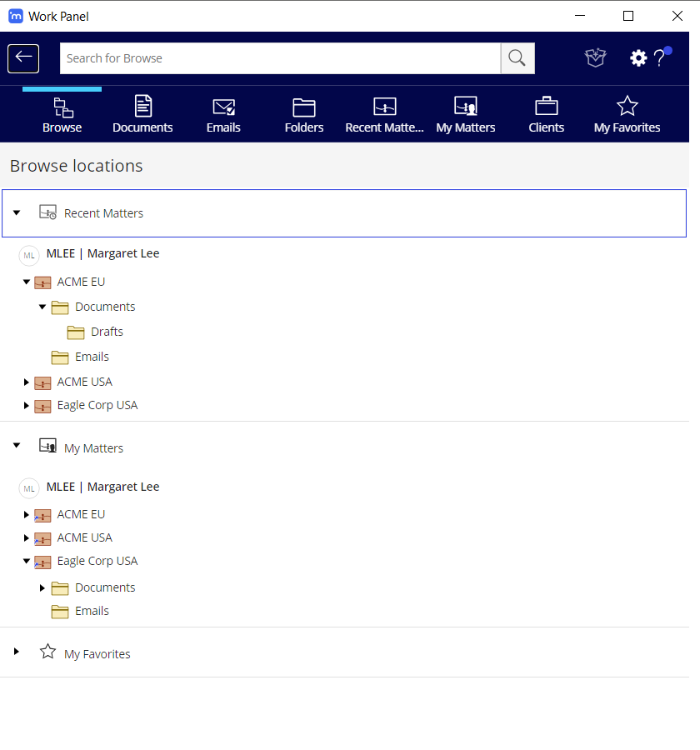Expand ACME USA under Recent Matters
Viewport: 700px width, 750px height.
pyautogui.click(x=27, y=382)
